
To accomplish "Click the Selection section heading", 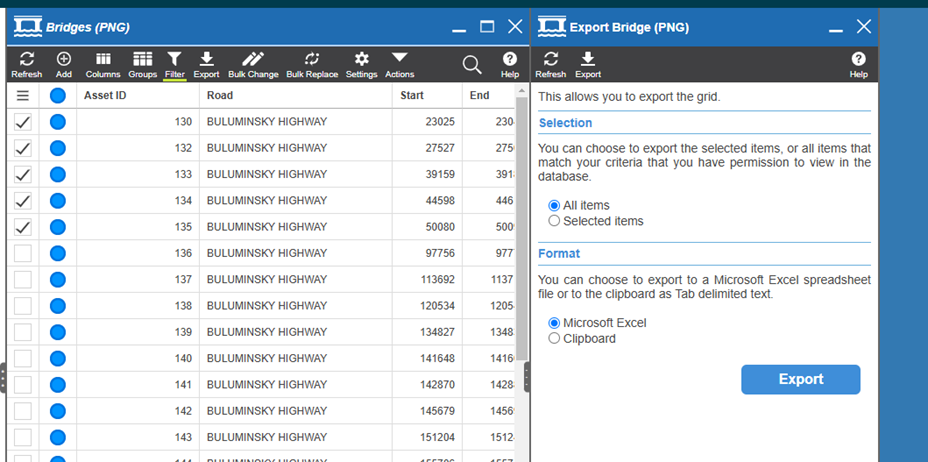I will pyautogui.click(x=565, y=123).
